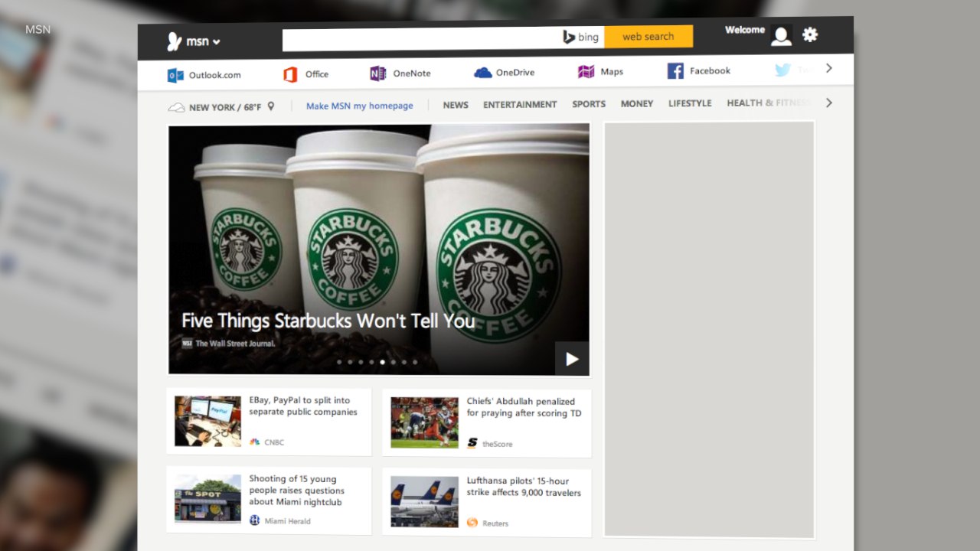Click Make MSN my homepage link
The width and height of the screenshot is (980, 551).
359,106
